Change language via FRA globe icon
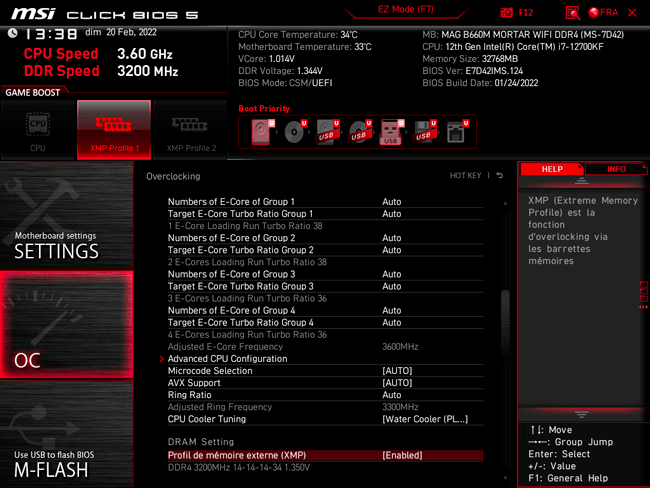The height and width of the screenshot is (488, 650). (603, 12)
